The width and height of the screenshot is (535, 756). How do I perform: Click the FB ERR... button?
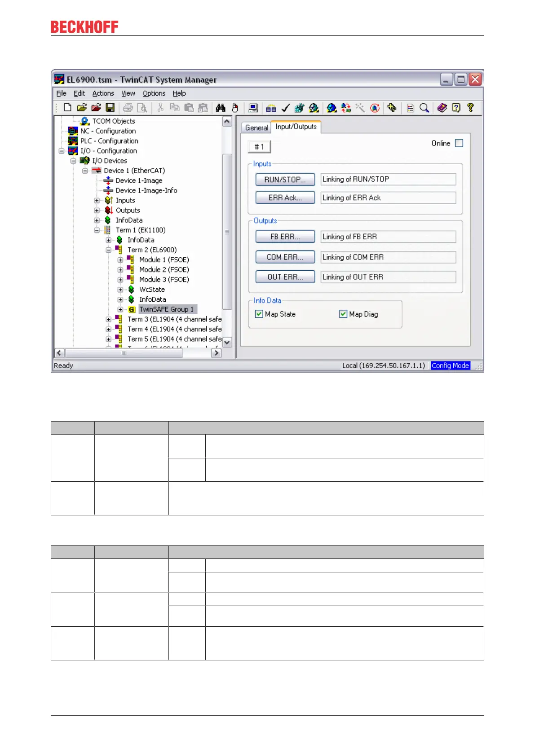click(x=285, y=237)
